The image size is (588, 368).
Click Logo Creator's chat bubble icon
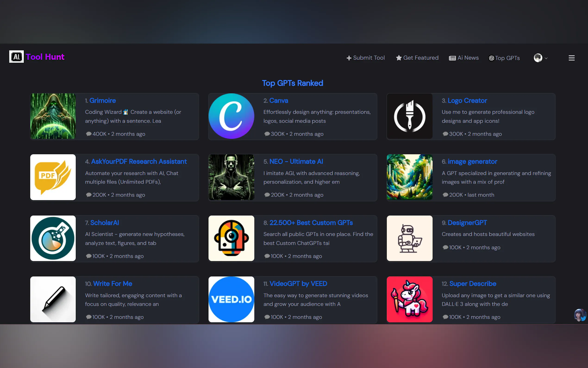click(445, 134)
